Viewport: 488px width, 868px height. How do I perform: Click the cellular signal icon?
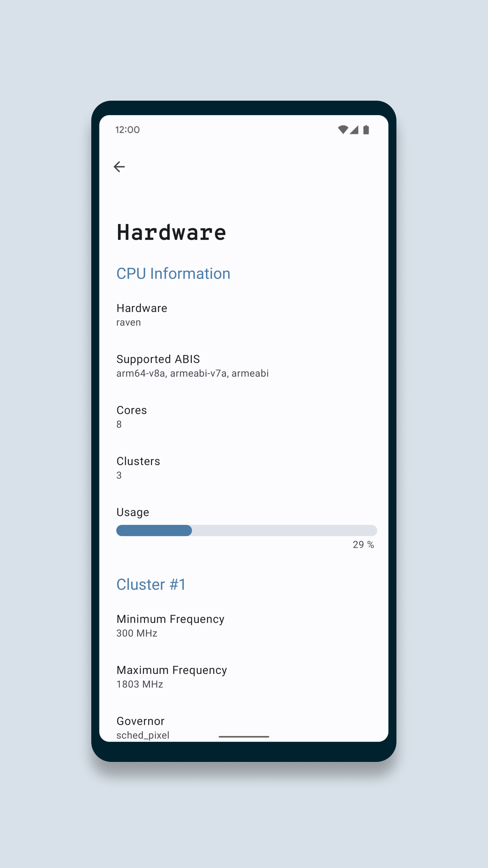[355, 129]
